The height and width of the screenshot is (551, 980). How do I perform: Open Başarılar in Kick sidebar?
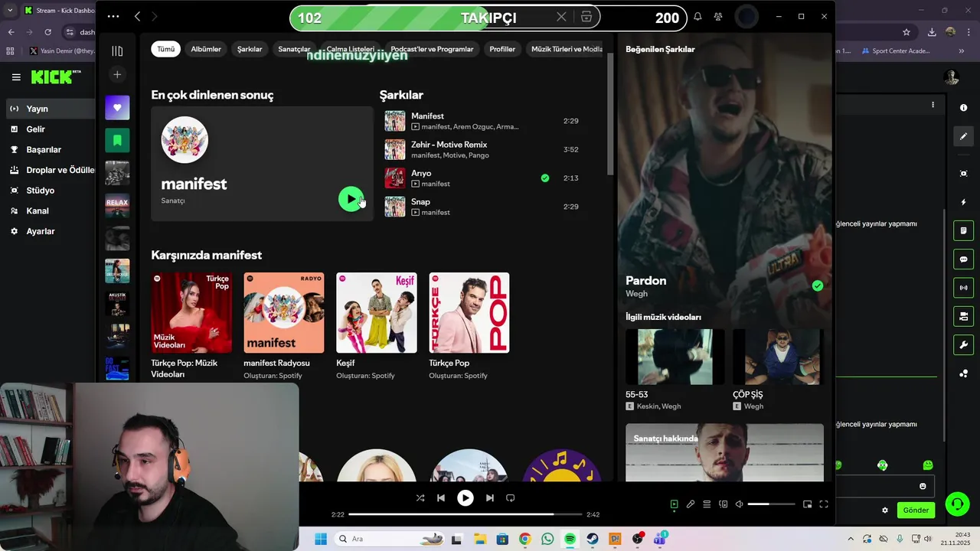[x=51, y=149]
